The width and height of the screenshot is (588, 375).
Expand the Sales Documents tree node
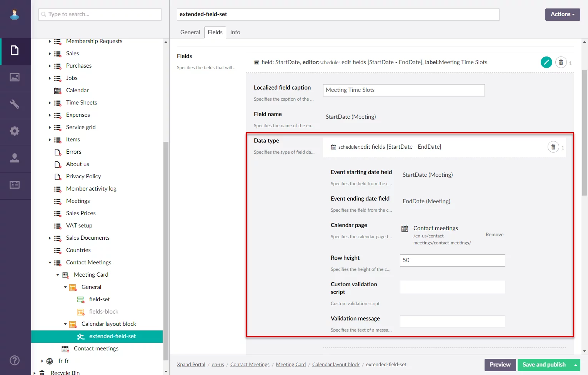pyautogui.click(x=50, y=238)
